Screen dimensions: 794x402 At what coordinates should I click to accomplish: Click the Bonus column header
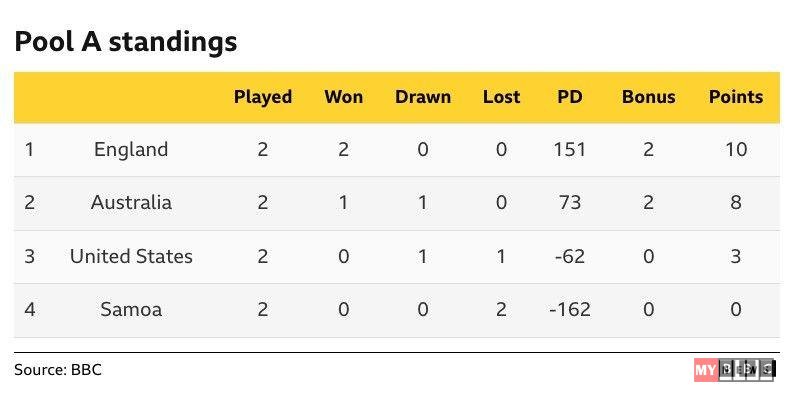(x=648, y=97)
